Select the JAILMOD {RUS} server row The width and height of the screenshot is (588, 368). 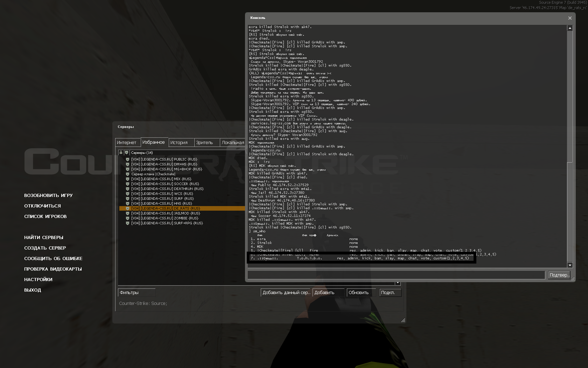(x=182, y=213)
